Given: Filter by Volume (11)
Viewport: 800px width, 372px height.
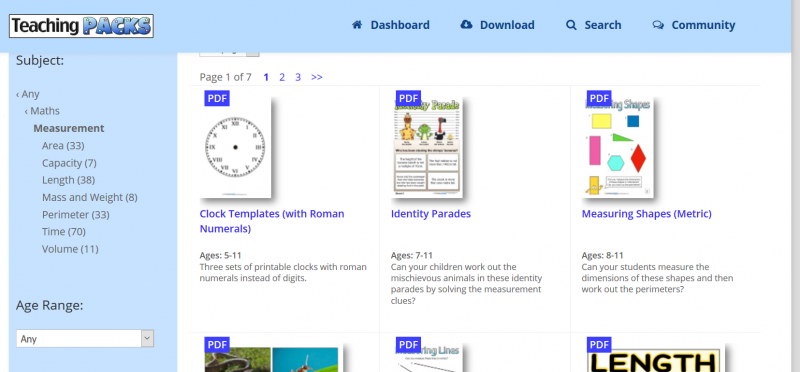Looking at the screenshot, I should [x=70, y=249].
